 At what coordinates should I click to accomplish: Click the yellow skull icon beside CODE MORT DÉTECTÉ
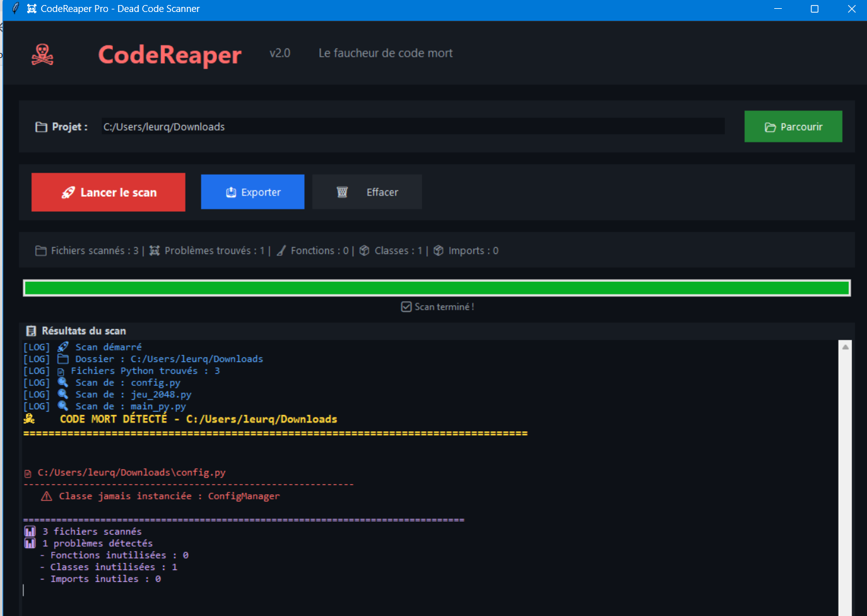[29, 419]
